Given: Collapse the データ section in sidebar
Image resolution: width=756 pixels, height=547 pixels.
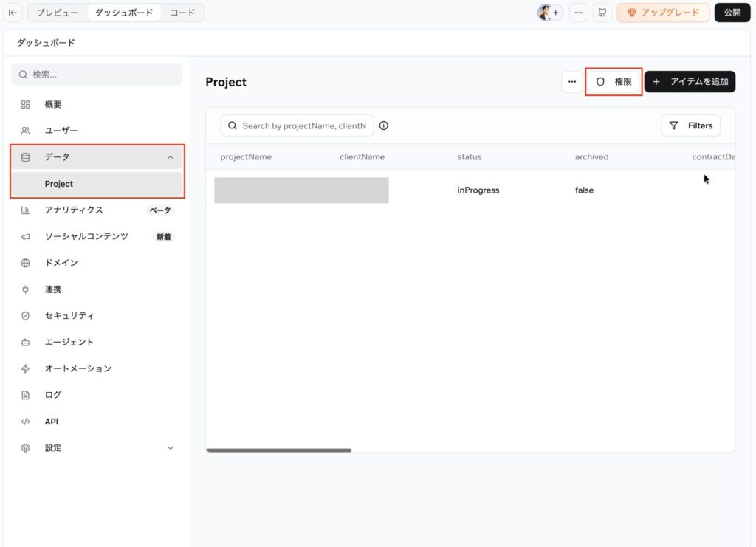Looking at the screenshot, I should coord(171,157).
